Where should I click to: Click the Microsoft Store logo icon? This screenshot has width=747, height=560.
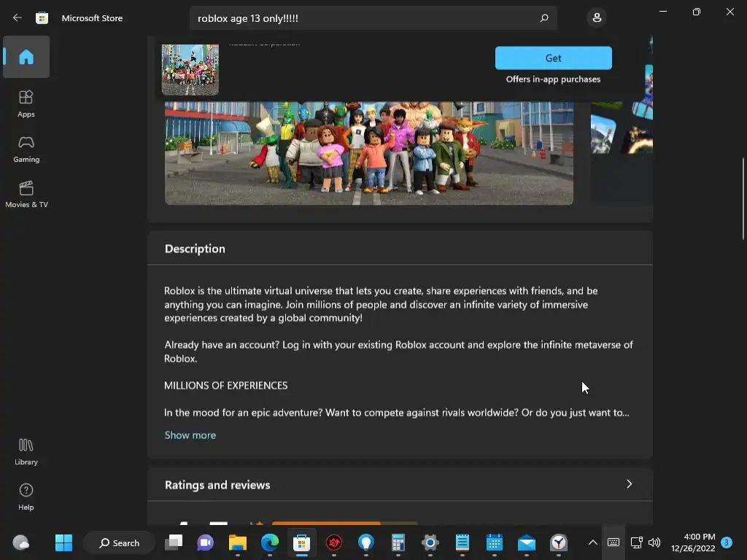(x=42, y=18)
